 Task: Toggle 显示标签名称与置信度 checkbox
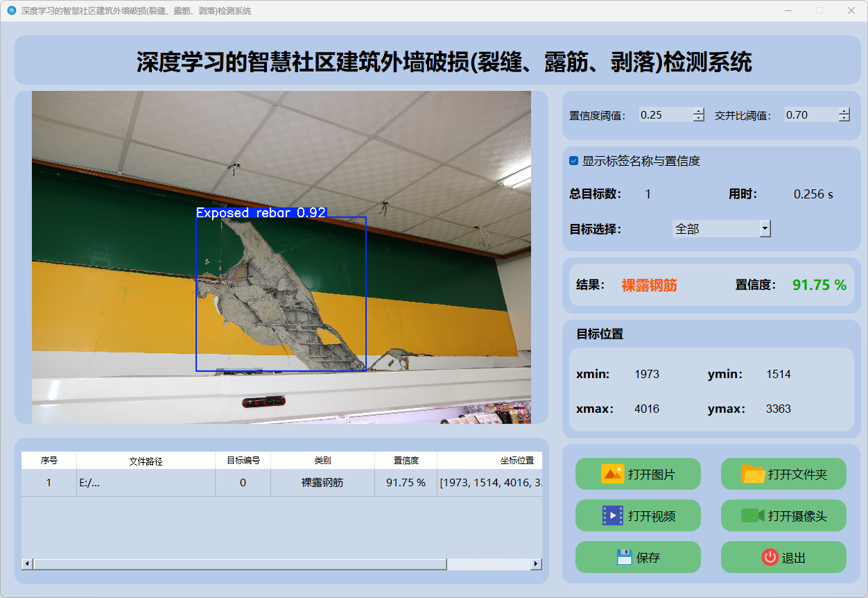(573, 161)
